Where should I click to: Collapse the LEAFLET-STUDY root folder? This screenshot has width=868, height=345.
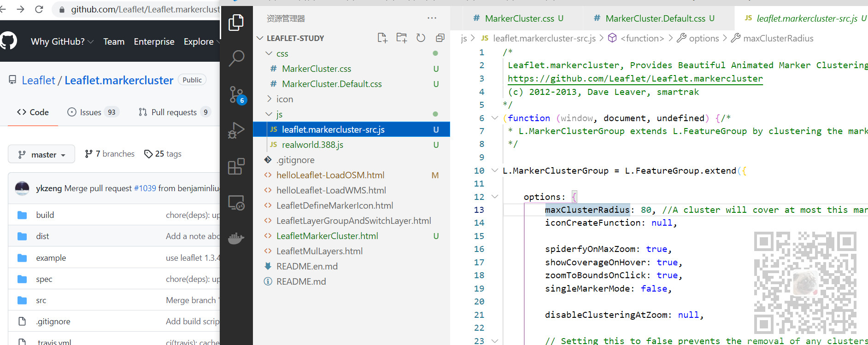260,38
